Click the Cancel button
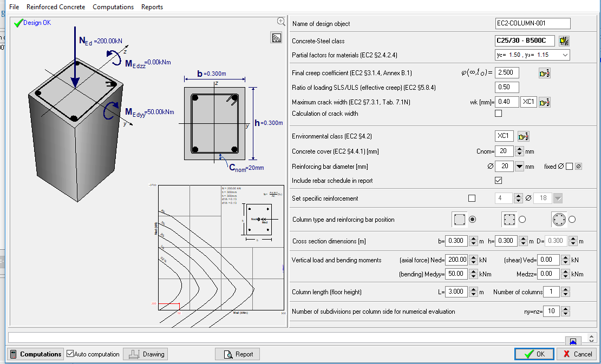The width and height of the screenshot is (601, 364). click(577, 354)
